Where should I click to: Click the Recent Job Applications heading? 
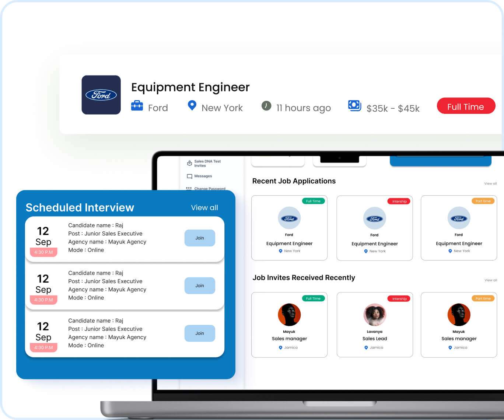point(294,181)
